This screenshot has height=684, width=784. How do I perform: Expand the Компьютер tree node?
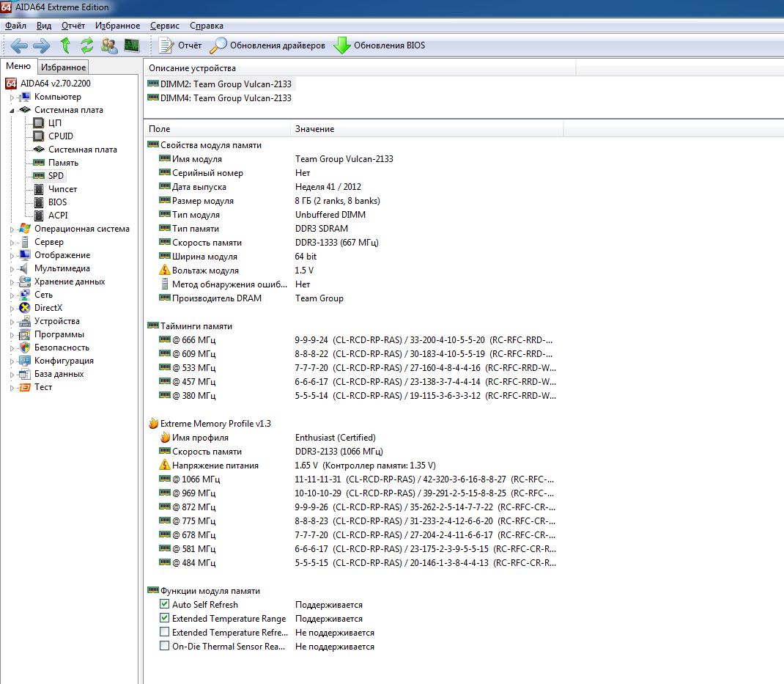[x=12, y=98]
